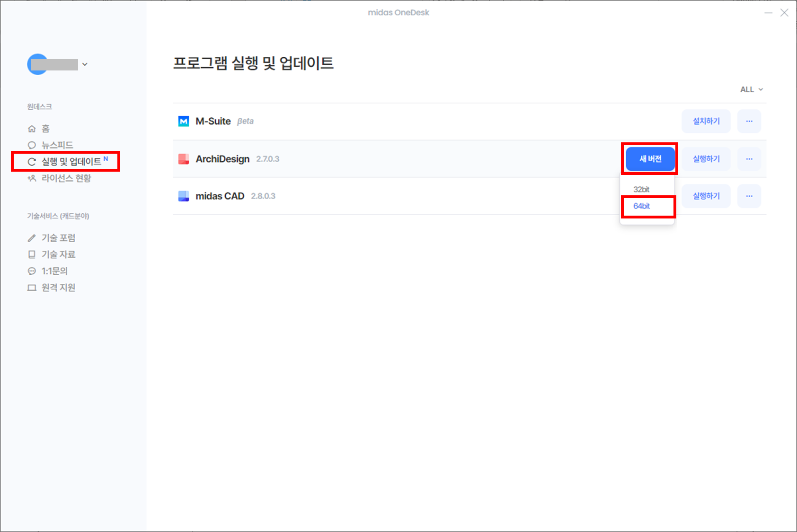Click 실행하기 for ArchiDesign

[706, 159]
